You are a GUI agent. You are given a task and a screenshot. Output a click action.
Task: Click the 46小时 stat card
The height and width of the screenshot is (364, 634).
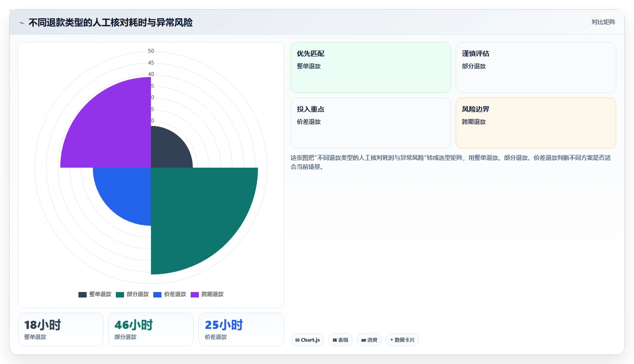(151, 329)
